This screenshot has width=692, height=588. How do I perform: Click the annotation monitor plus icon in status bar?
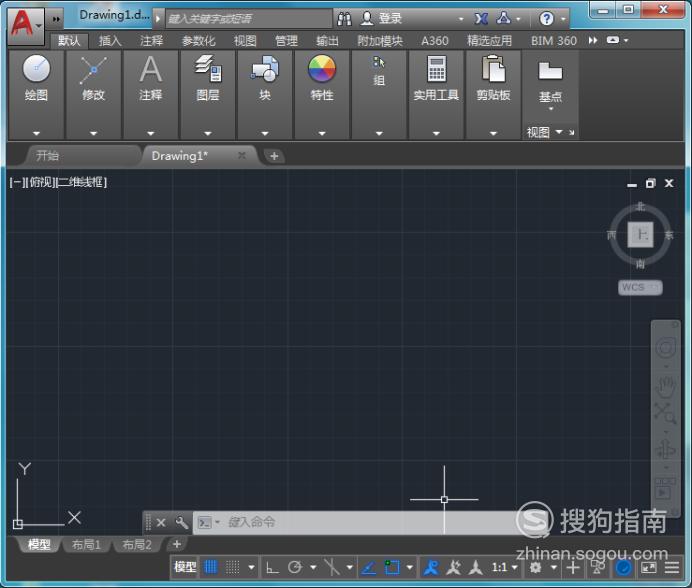[x=573, y=567]
